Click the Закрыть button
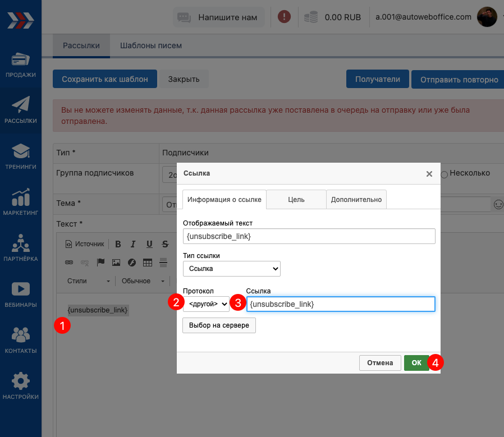 pyautogui.click(x=184, y=79)
